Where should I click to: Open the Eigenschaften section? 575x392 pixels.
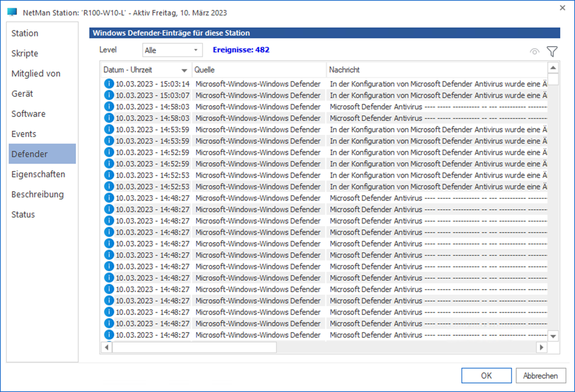point(38,174)
